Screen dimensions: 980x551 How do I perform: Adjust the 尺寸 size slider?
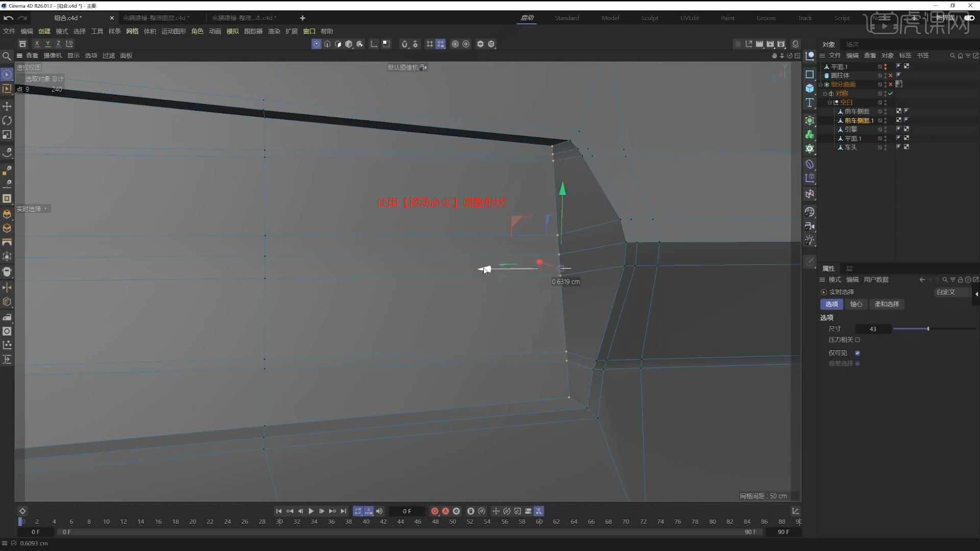(x=934, y=329)
